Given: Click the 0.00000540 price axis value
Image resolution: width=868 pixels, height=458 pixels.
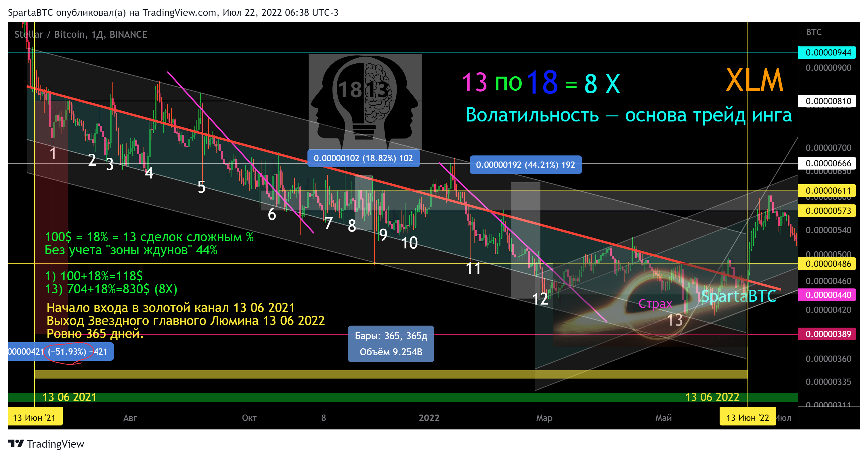Looking at the screenshot, I should (x=828, y=230).
